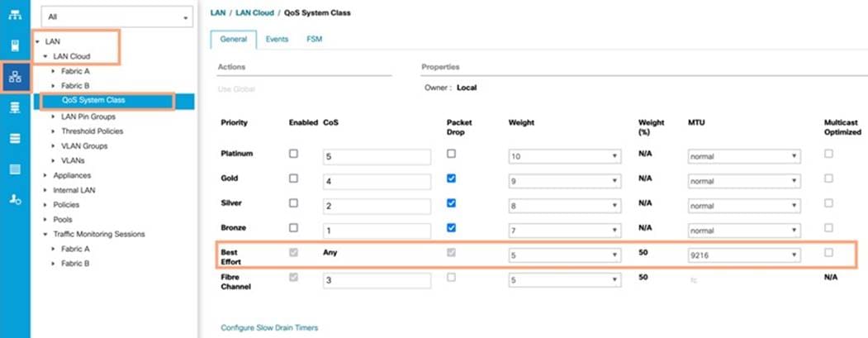Enable the Silver priority checkbox
Image resolution: width=868 pixels, height=338 pixels.
(x=293, y=202)
